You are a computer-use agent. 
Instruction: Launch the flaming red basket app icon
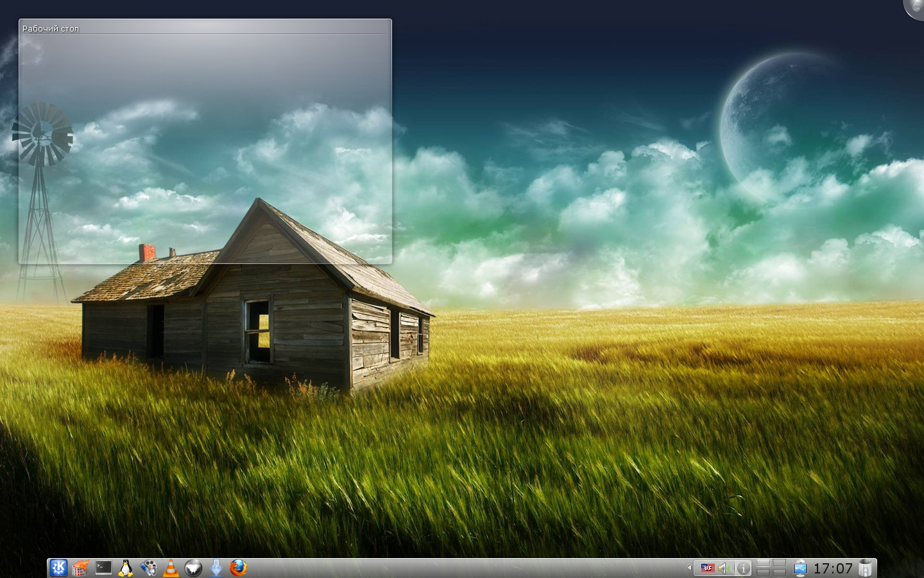coord(80,568)
